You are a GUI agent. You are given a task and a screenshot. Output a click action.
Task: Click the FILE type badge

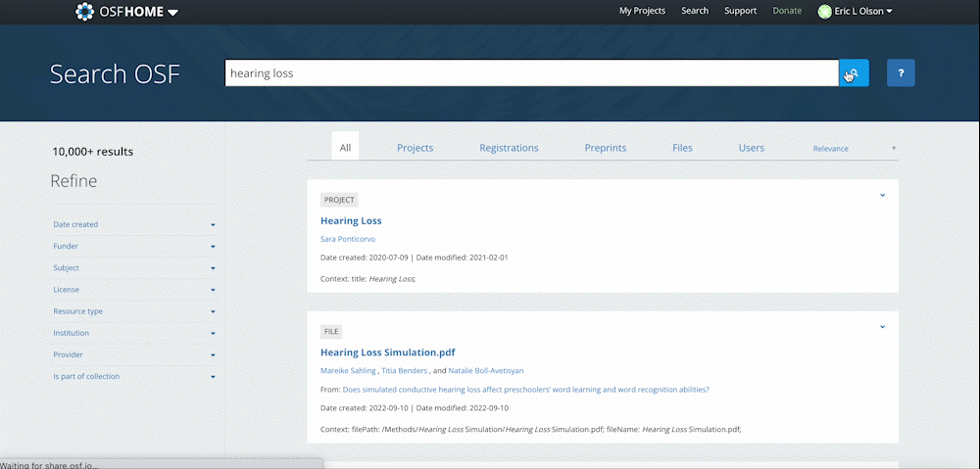coord(331,332)
